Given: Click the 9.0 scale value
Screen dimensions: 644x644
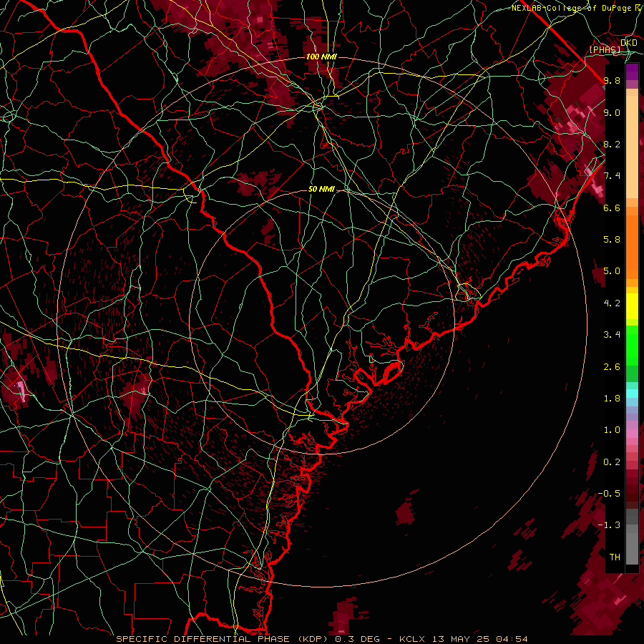Looking at the screenshot, I should [x=612, y=112].
